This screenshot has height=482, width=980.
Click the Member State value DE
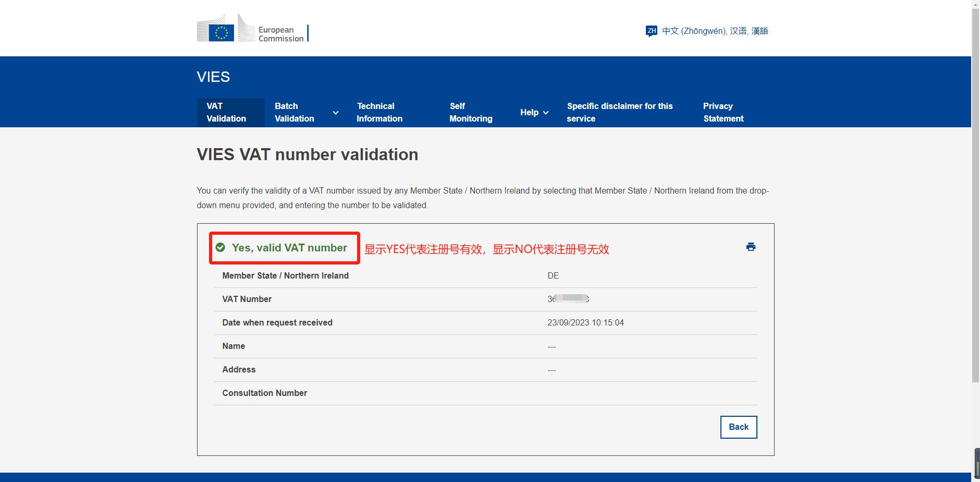(553, 275)
